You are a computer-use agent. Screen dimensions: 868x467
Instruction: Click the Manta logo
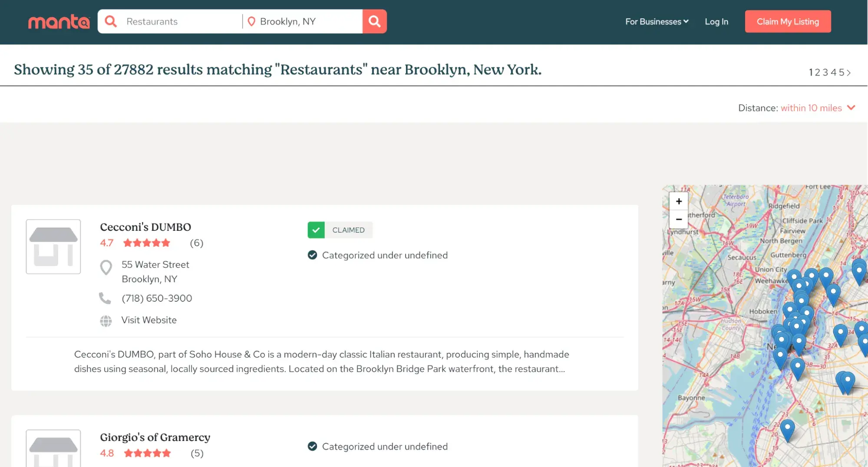tap(59, 21)
